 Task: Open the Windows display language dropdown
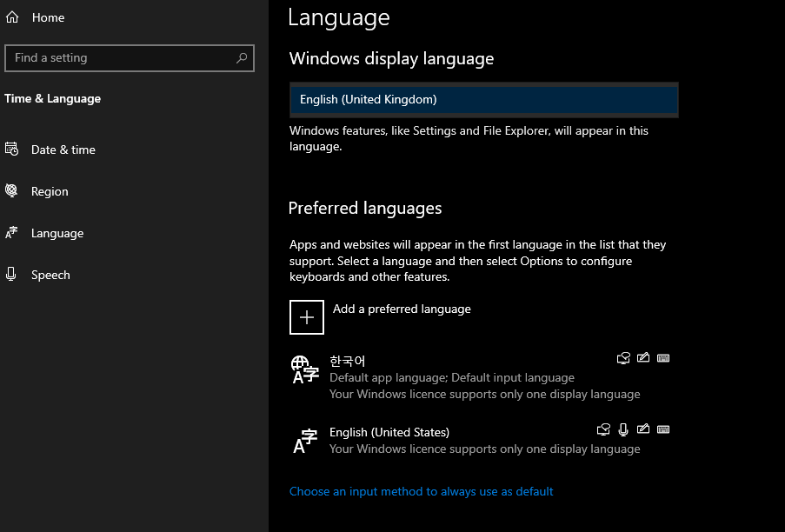[x=483, y=100]
